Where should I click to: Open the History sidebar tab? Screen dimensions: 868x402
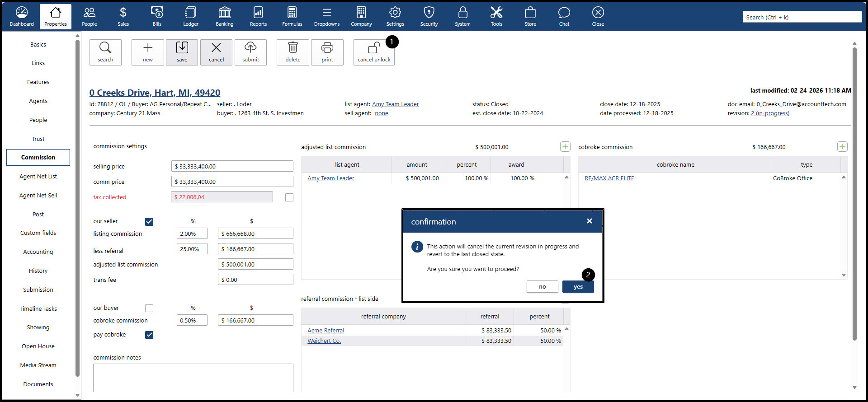click(38, 271)
